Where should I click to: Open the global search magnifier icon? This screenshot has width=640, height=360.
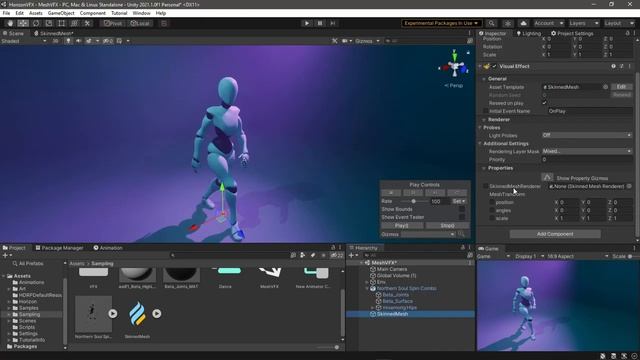click(x=492, y=23)
